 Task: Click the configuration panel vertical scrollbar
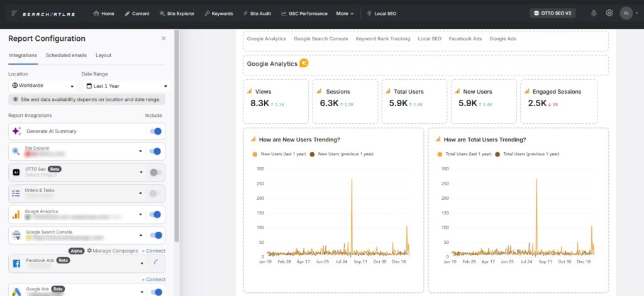point(177,136)
